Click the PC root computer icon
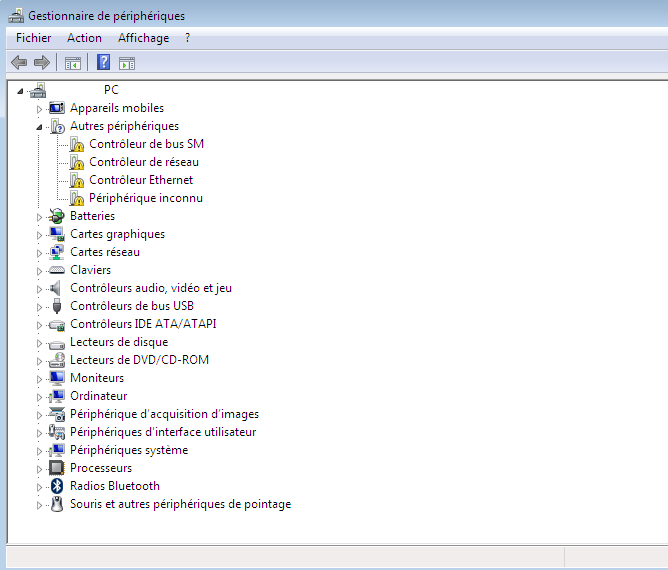This screenshot has height=570, width=668. (x=38, y=90)
